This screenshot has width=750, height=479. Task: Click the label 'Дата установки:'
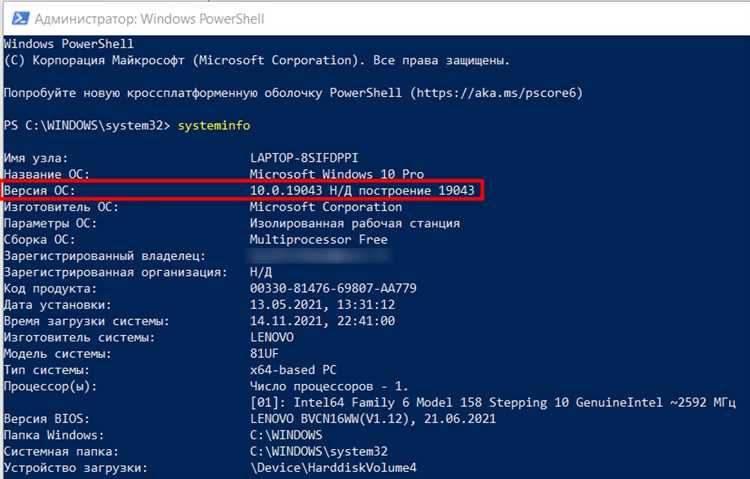(x=57, y=304)
